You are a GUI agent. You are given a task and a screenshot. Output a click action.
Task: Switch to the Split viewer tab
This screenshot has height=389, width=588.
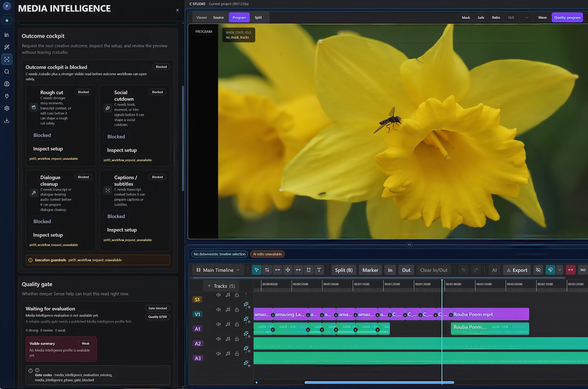pyautogui.click(x=258, y=18)
